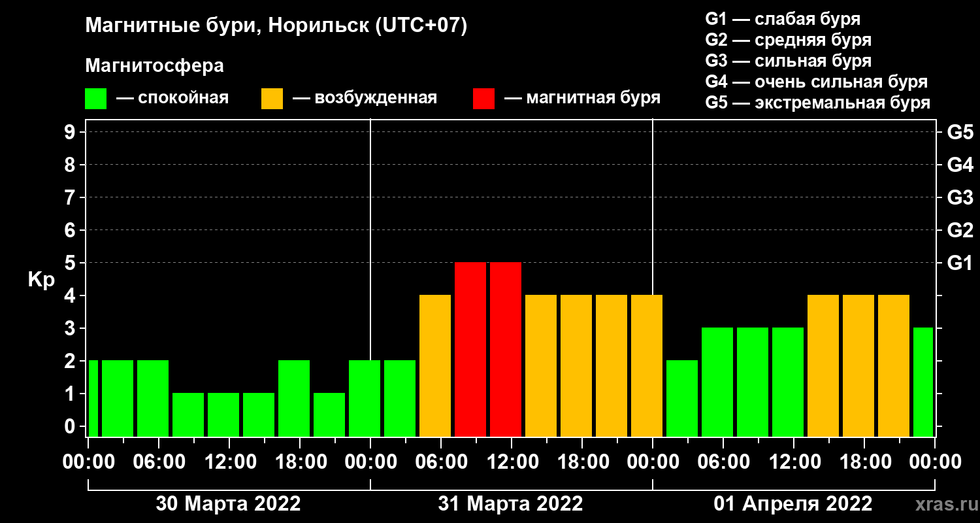This screenshot has height=523, width=980.
Task: Select the chart title 'Магнитные бури, Норильск (UTC+07)'
Action: (x=276, y=26)
